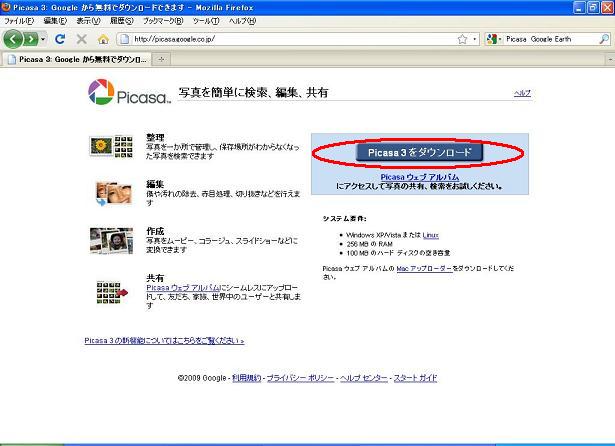
Task: Bookmark page with the star icon
Action: click(462, 39)
